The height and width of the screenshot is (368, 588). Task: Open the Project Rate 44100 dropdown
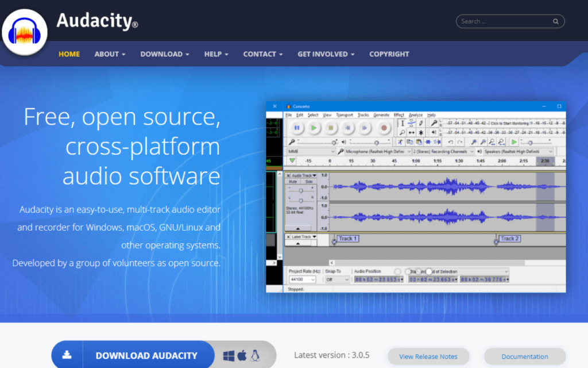click(x=302, y=279)
